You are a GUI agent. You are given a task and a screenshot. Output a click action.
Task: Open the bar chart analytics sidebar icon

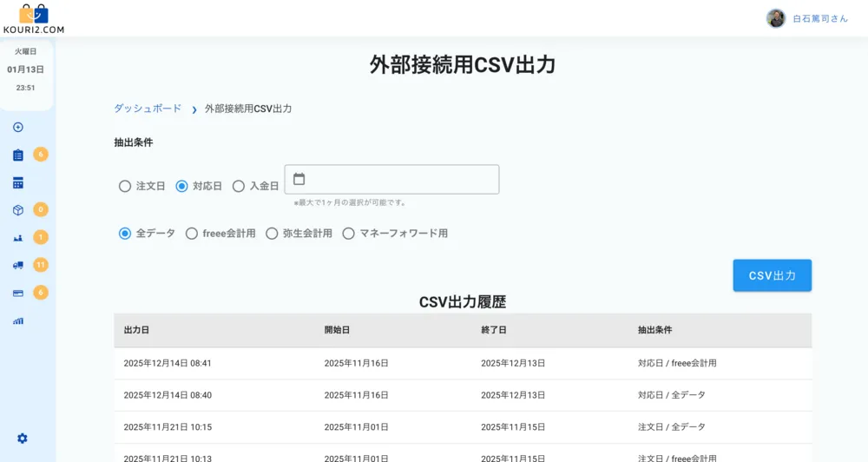pos(18,320)
